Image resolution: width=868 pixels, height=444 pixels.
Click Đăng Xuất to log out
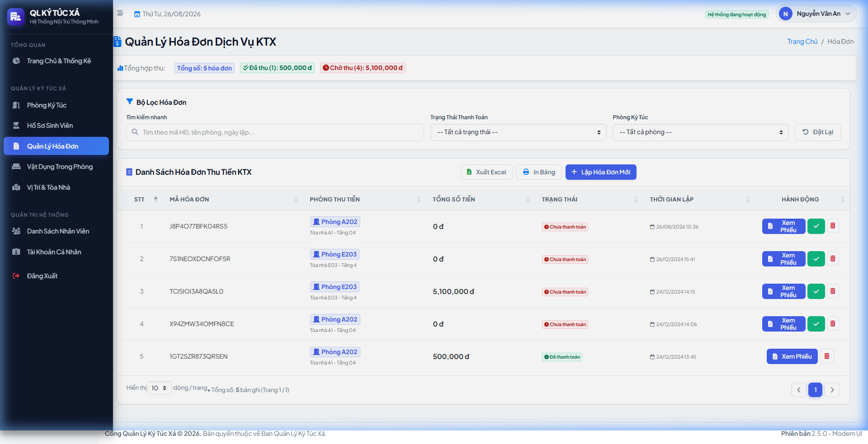57,276
